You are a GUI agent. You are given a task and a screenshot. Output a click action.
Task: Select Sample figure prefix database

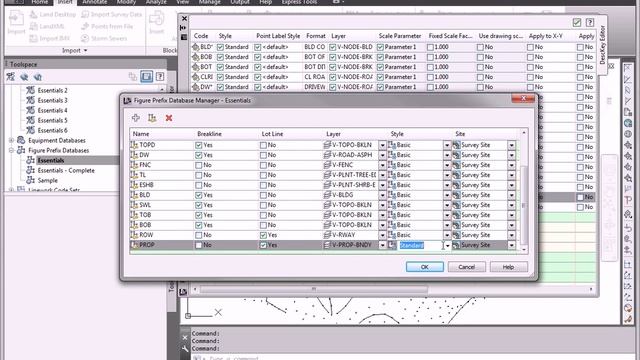pos(47,180)
